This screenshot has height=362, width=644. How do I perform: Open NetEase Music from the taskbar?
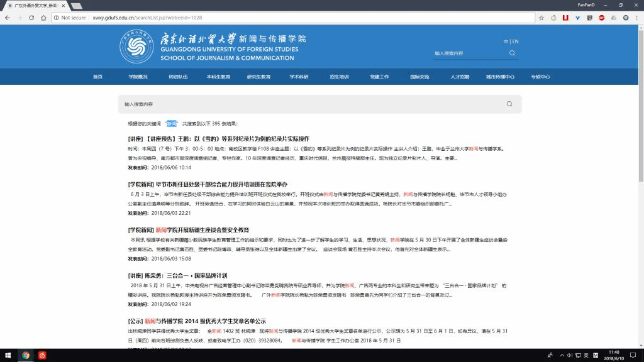tap(42, 355)
